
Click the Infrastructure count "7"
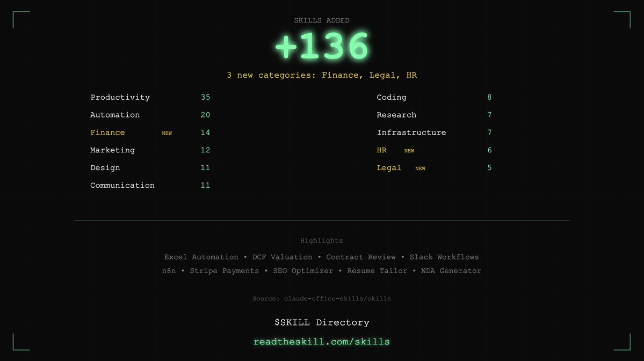(489, 132)
